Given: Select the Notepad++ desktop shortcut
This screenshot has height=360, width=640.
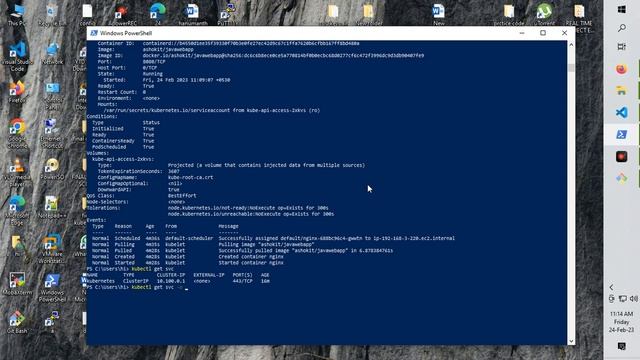Looking at the screenshot, I should [52, 207].
